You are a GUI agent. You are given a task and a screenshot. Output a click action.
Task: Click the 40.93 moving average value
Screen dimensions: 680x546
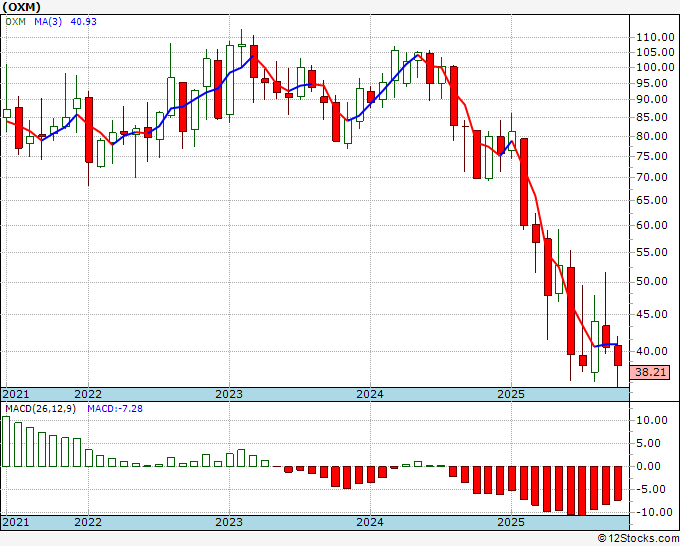[x=83, y=21]
